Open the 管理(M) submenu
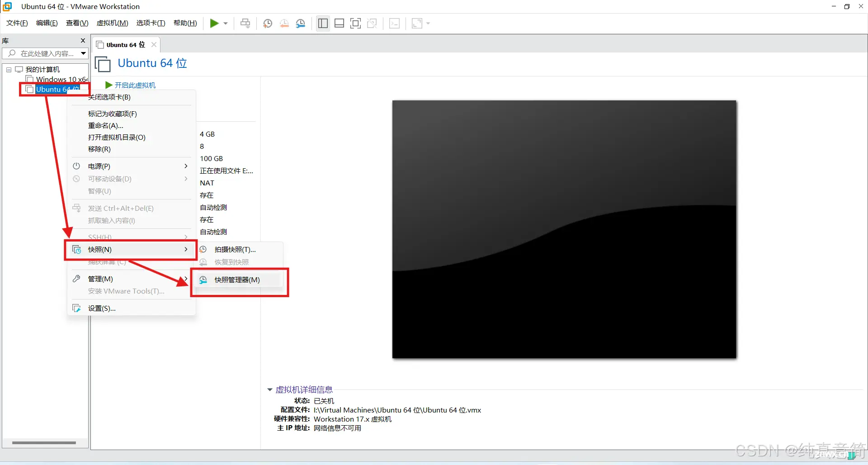Screen dimensions: 868x465 (x=131, y=279)
